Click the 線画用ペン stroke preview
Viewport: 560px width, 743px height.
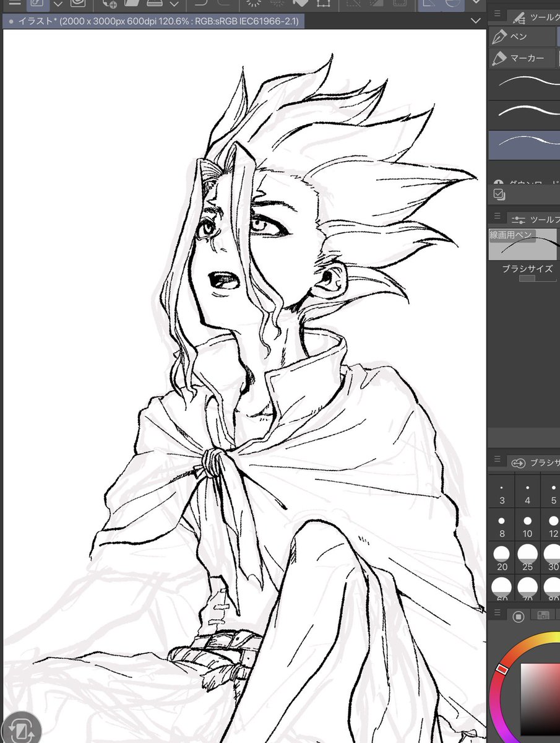[x=523, y=245]
